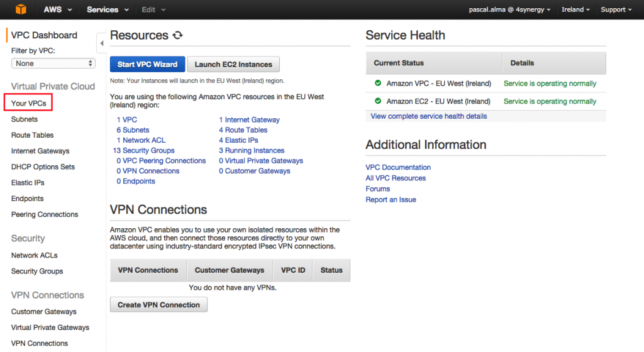Click Amazon VPC 'Service is operating normally' text
The width and height of the screenshot is (644, 352).
tap(550, 83)
